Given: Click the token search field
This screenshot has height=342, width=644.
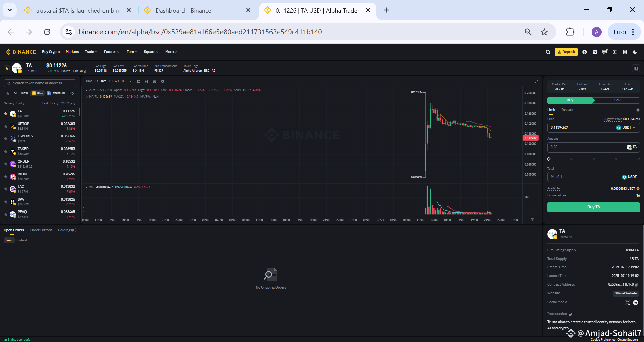Looking at the screenshot, I should coord(40,83).
